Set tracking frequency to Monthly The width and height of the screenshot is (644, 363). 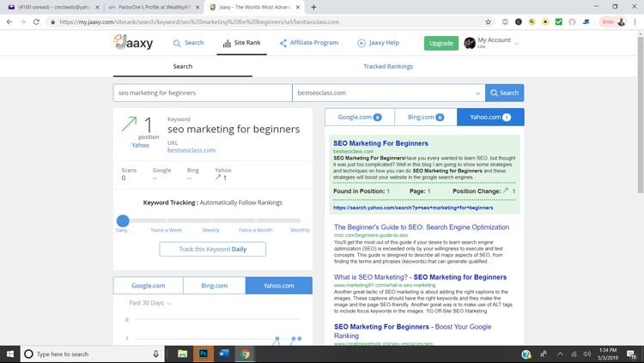[x=301, y=230]
